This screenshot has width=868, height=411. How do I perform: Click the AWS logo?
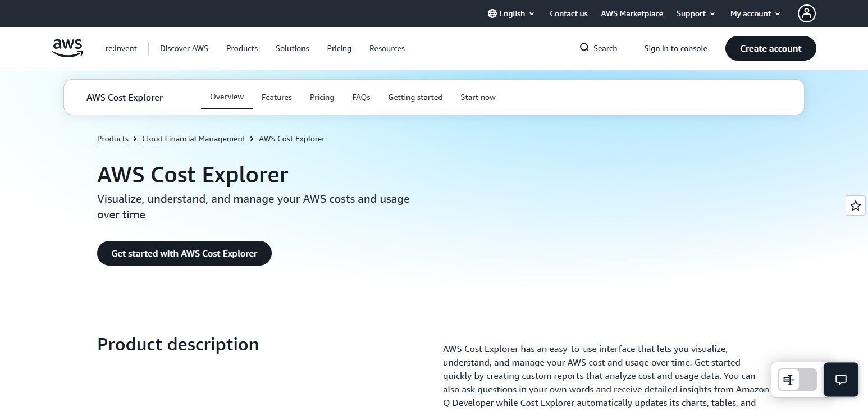coord(68,48)
